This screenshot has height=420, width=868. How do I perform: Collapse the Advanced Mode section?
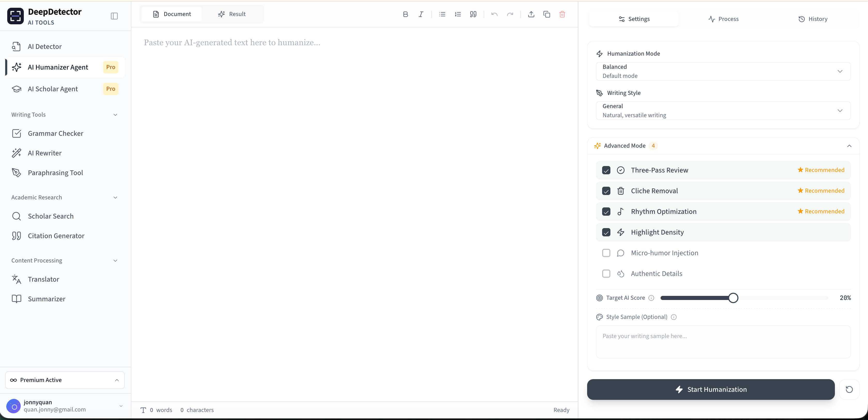[849, 146]
